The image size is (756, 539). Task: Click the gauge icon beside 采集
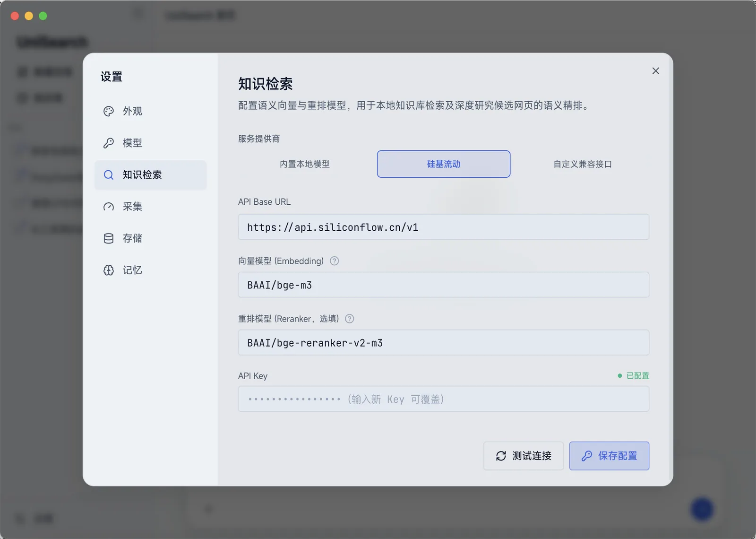tap(109, 207)
